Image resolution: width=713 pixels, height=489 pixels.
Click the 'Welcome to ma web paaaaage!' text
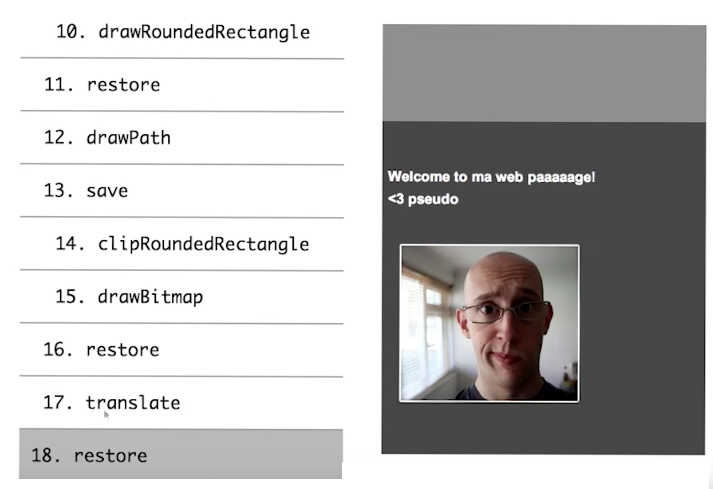491,176
